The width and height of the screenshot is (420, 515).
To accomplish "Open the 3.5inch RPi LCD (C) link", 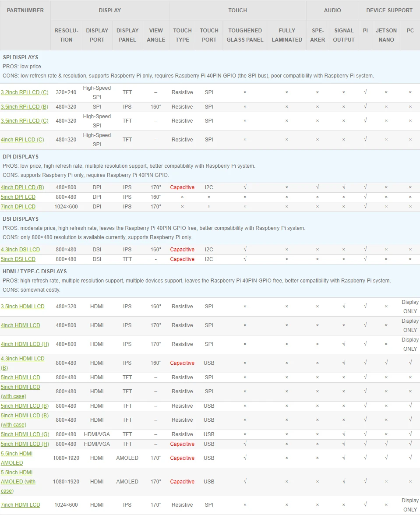I will click(25, 121).
